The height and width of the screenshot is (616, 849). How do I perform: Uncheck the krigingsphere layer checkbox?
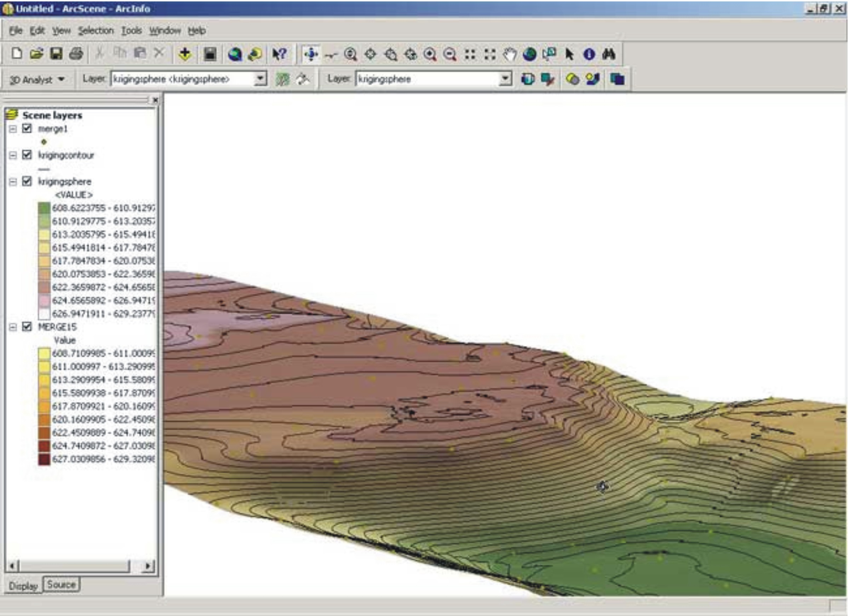pos(27,181)
